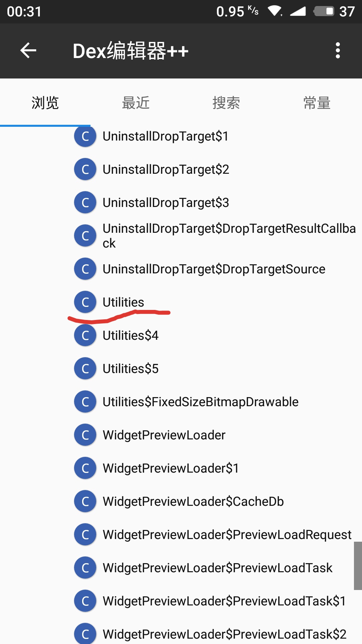The height and width of the screenshot is (644, 362).
Task: Open WidgetPreviewLoader$PreviewLoadTask$1 entry
Action: coord(224,601)
